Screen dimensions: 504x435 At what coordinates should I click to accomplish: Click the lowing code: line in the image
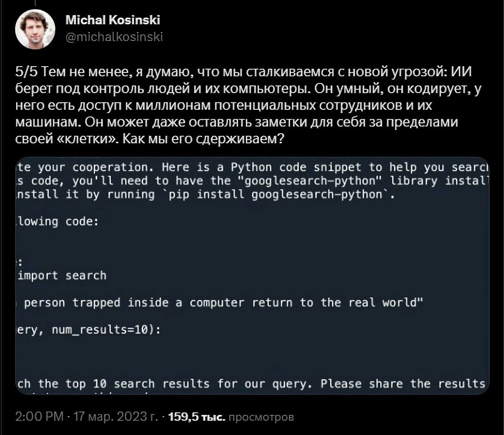58,222
